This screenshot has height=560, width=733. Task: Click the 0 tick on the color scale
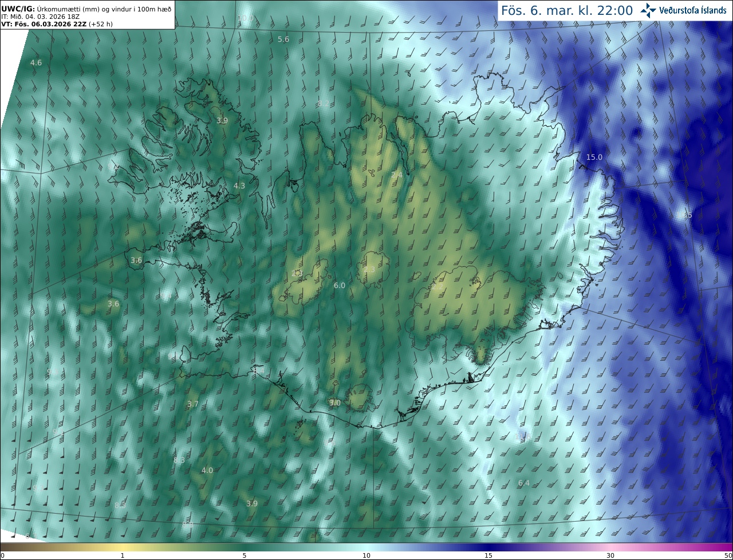tap(2, 555)
